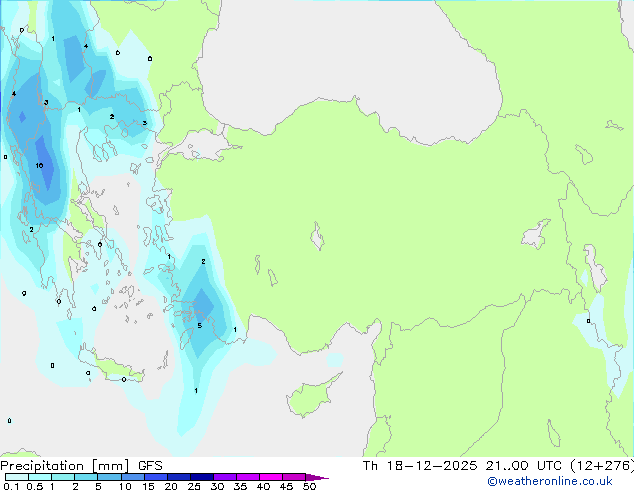The width and height of the screenshot is (634, 490).
Task: Click the legend scale label '25'
Action: pos(194,486)
